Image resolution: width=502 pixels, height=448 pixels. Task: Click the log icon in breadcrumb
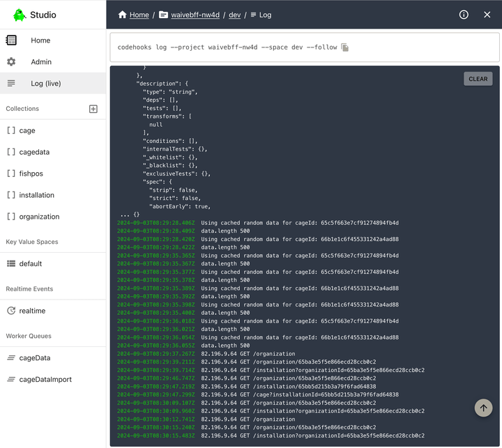(253, 15)
